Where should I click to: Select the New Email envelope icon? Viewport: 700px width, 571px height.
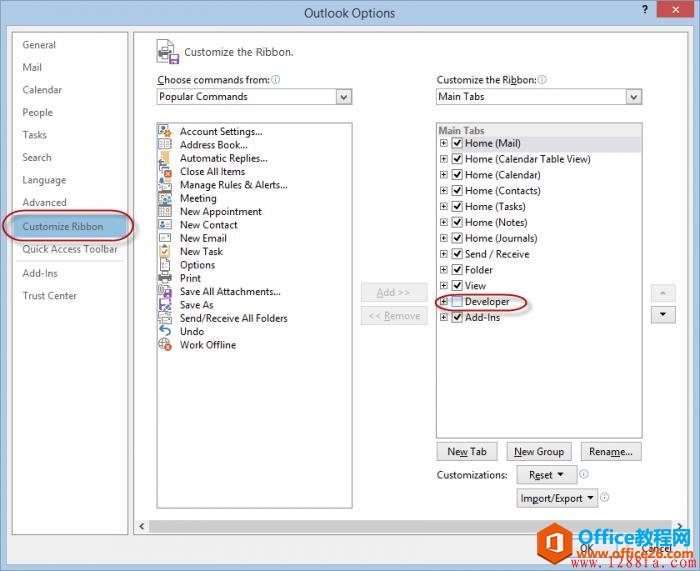[165, 238]
